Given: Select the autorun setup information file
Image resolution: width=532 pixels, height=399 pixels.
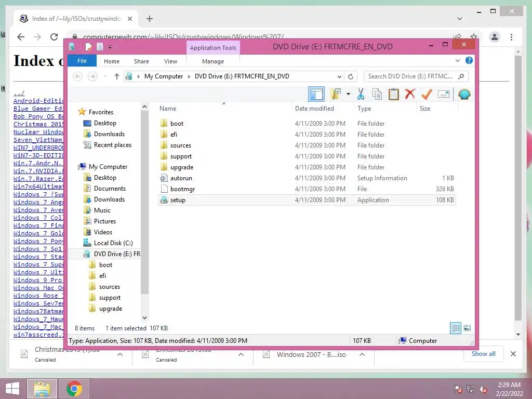Looking at the screenshot, I should (x=307, y=178).
